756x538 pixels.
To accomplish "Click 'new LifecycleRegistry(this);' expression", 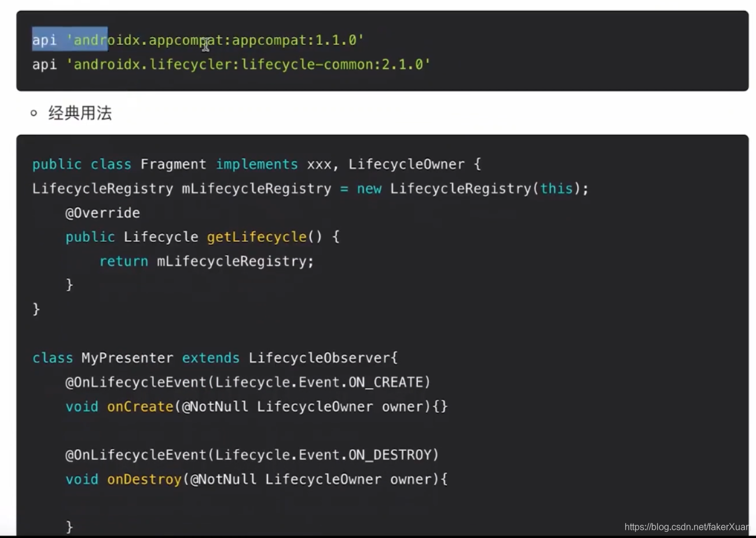I will 472,189.
